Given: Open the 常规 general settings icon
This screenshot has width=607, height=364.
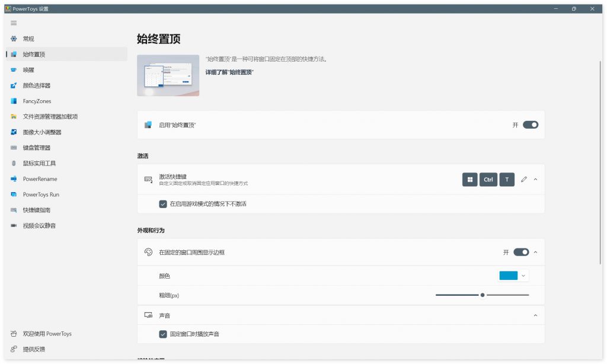Looking at the screenshot, I should tap(14, 39).
